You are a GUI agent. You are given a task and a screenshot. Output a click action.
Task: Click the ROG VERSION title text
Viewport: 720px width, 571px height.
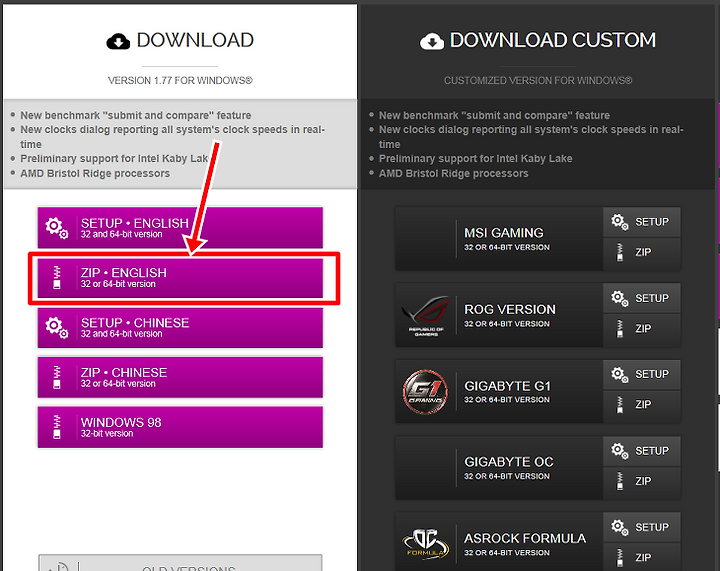(510, 310)
